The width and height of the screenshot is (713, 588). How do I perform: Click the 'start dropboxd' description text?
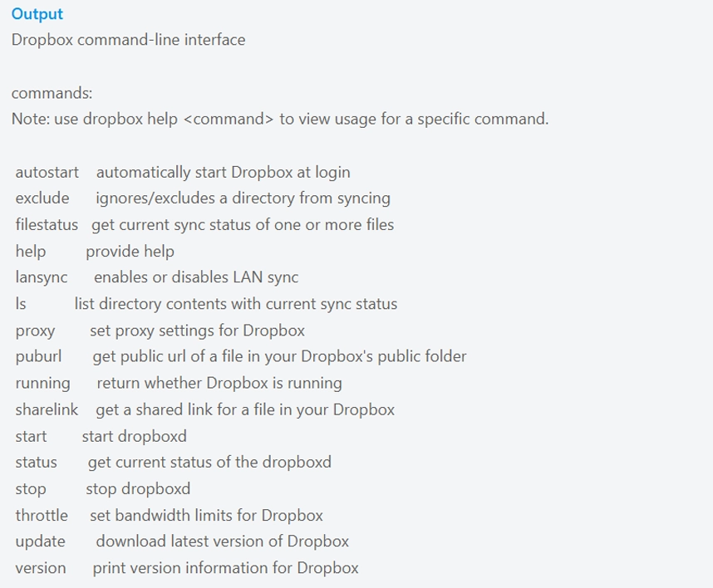(134, 436)
